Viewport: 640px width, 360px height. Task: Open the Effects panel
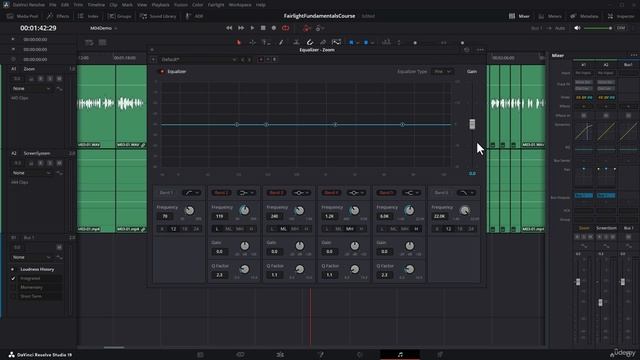click(x=58, y=16)
